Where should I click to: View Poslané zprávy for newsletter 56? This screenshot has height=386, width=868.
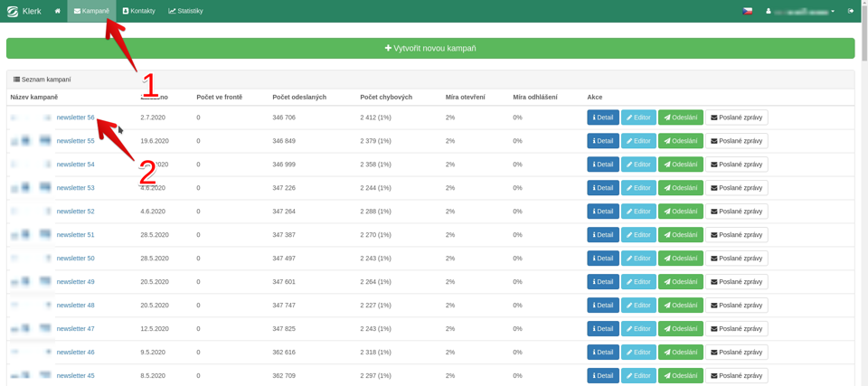(x=736, y=118)
